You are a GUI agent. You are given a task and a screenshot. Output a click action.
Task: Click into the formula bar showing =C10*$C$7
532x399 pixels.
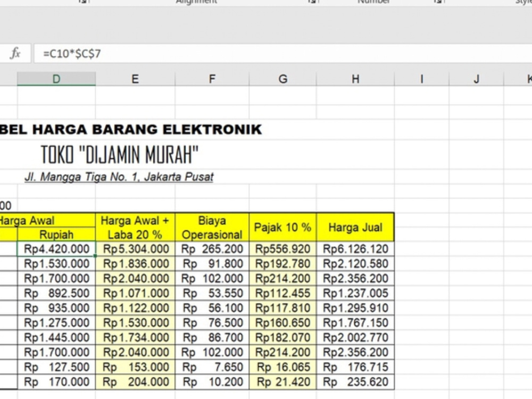coord(283,53)
